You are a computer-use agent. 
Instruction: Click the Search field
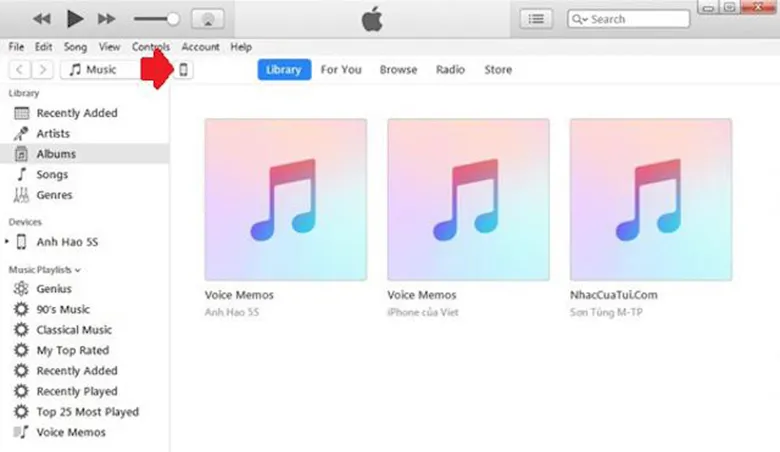coord(628,19)
